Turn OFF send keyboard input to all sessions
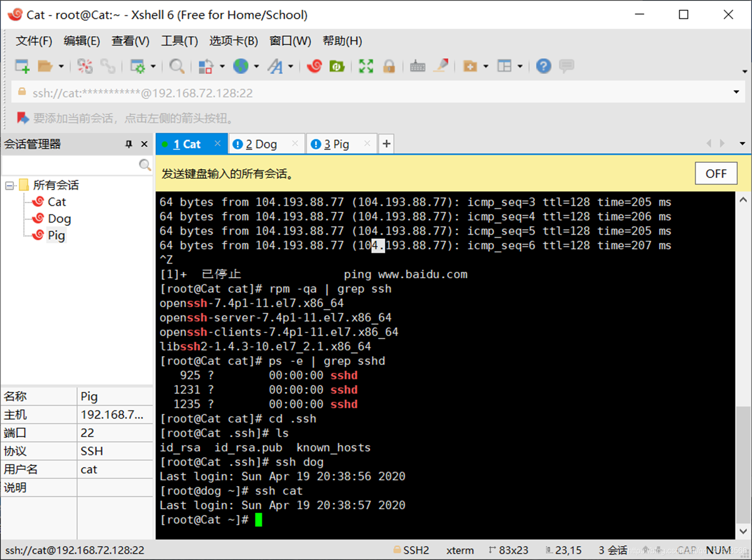Image resolution: width=752 pixels, height=560 pixels. (x=716, y=174)
